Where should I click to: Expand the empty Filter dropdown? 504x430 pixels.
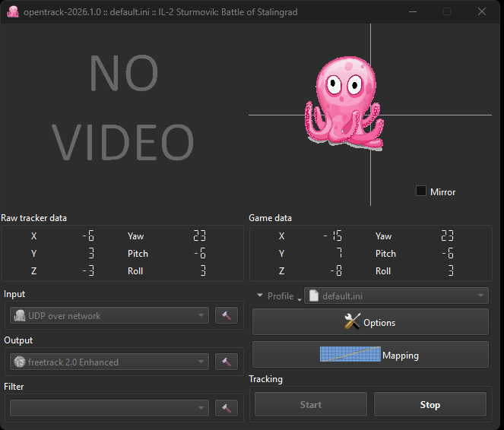click(x=109, y=408)
